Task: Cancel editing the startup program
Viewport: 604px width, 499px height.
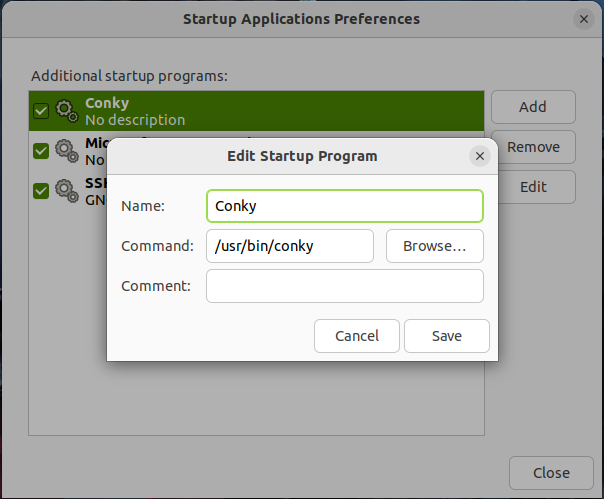Action: tap(357, 336)
